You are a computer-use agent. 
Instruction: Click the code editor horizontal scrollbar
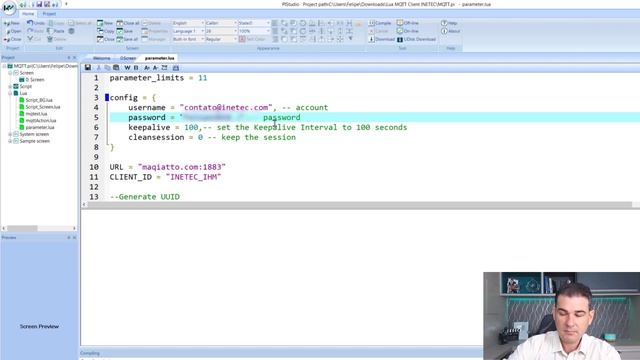click(x=359, y=204)
